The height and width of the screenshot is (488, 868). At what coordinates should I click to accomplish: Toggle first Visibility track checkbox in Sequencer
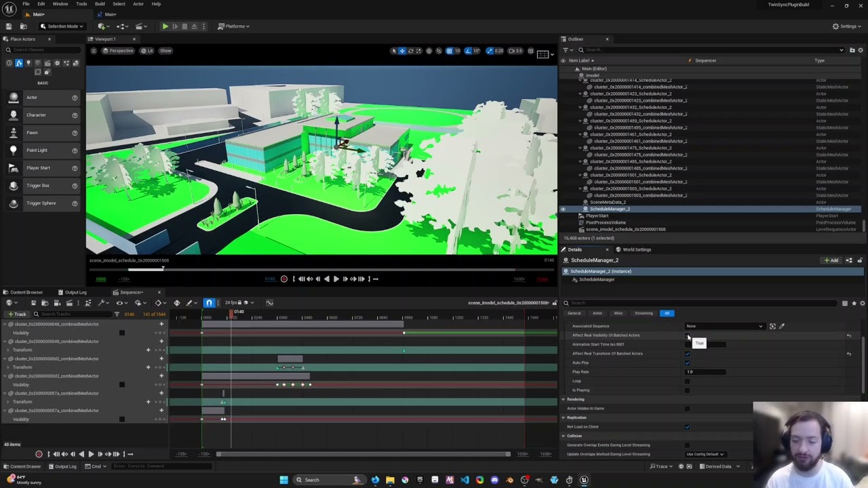pos(122,333)
